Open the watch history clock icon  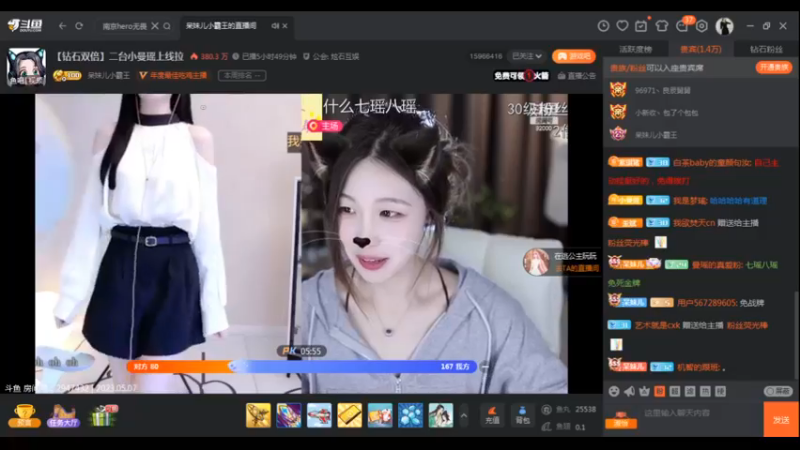coord(603,26)
